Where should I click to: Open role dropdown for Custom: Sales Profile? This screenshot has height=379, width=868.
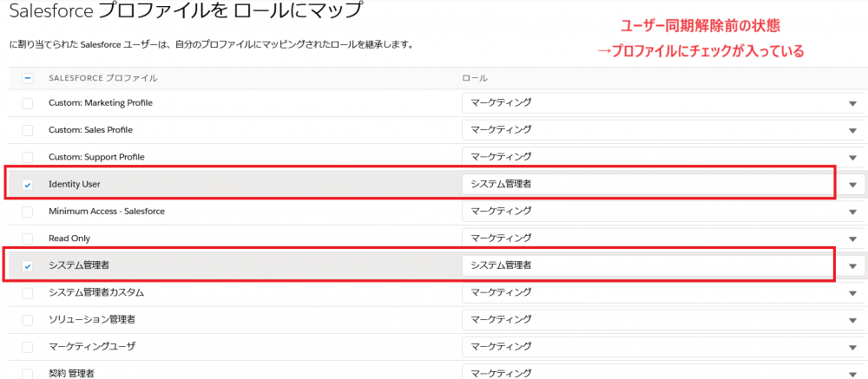[663, 130]
